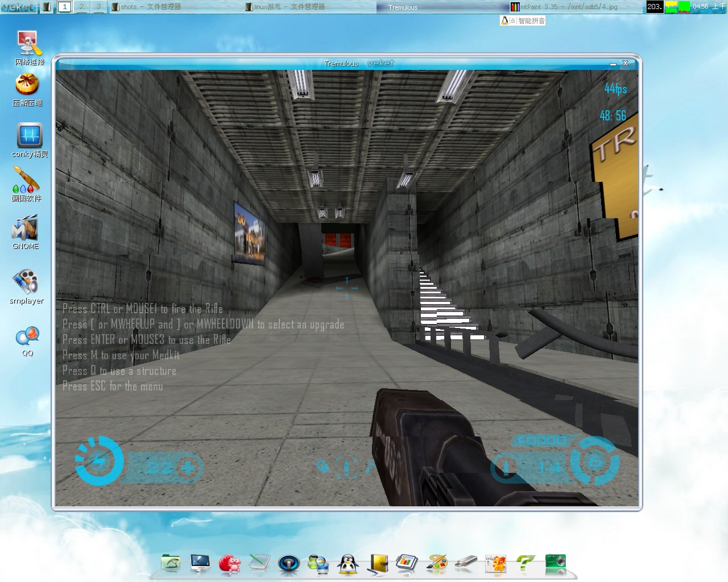Screen dimensions: 728x582
Task: Click the user and globe dock icon
Action: 318,563
